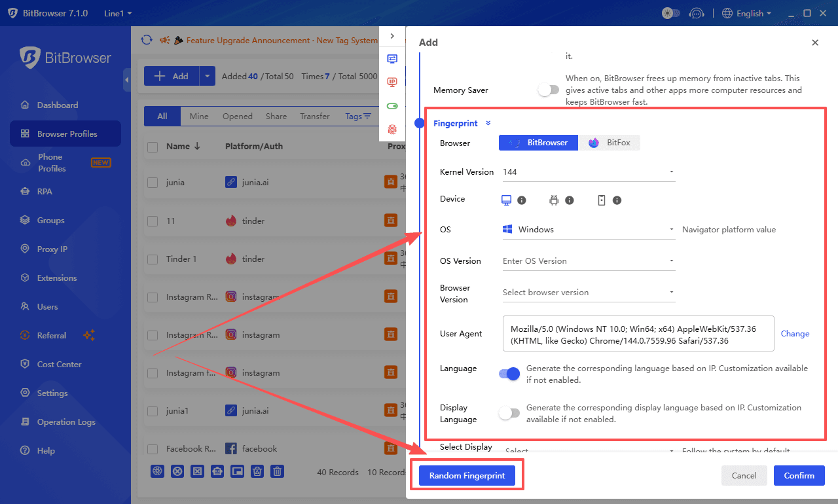Click the info icon next to the Android device
838x504 pixels.
point(570,200)
